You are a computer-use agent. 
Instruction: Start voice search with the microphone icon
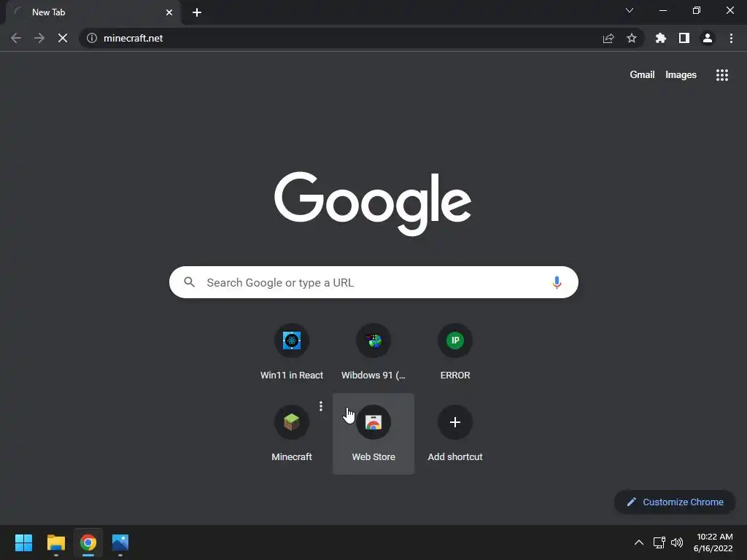(x=557, y=282)
